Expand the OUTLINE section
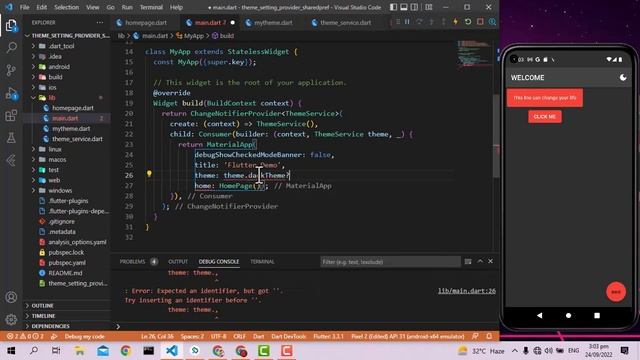Image resolution: width=640 pixels, height=360 pixels. point(42,305)
